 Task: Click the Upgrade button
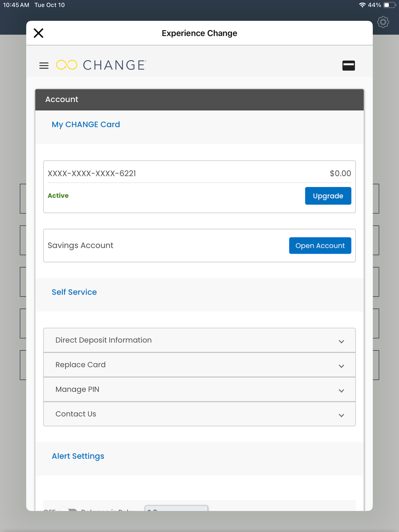(328, 196)
